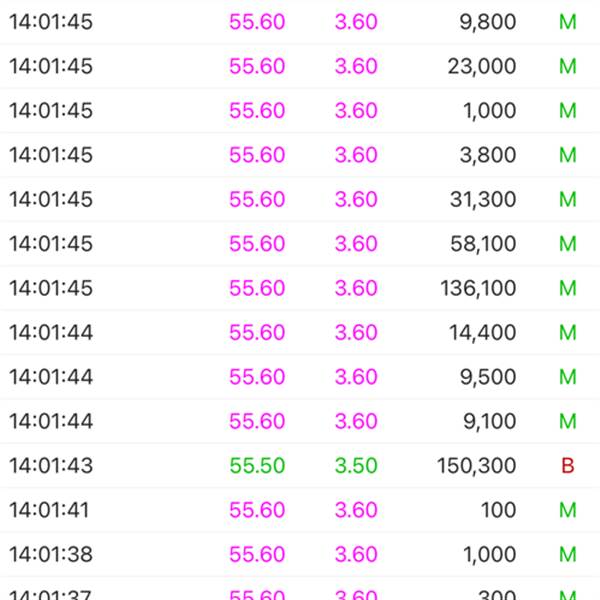The width and height of the screenshot is (600, 600).
Task: Select the 3.60 change beside 58,100 volume
Action: point(356,244)
